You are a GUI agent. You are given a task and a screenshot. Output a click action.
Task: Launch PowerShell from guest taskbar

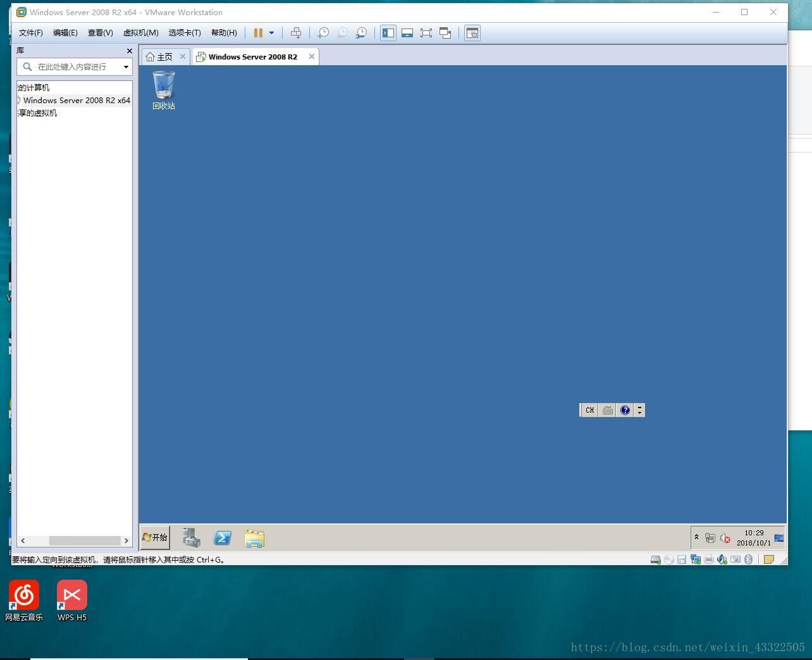coord(223,538)
